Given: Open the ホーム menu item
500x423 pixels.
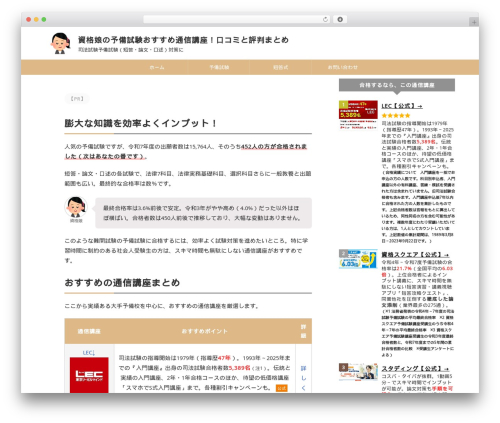Looking at the screenshot, I should pyautogui.click(x=157, y=67).
